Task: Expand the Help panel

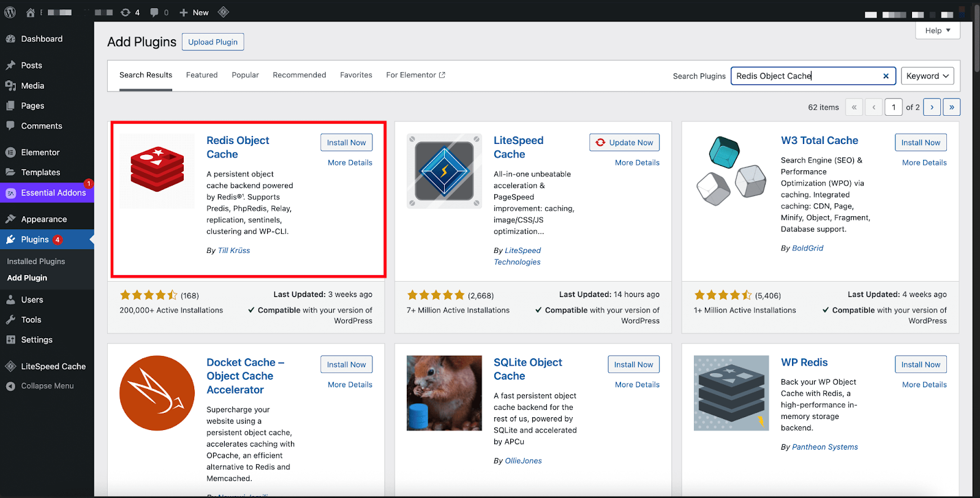Action: (x=938, y=31)
